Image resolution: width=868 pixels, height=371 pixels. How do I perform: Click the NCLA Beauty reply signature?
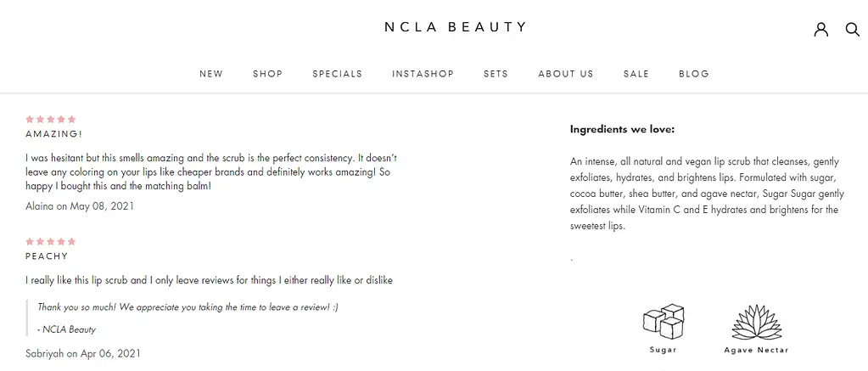67,329
